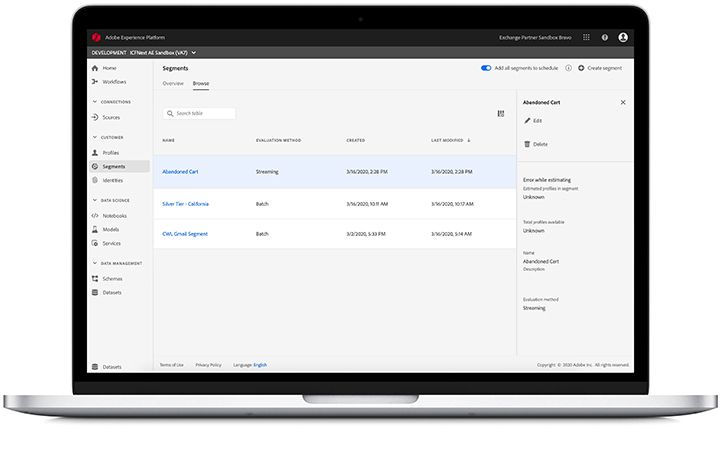Click the Sources icon in sidebar
The width and height of the screenshot is (720, 450).
click(x=95, y=117)
